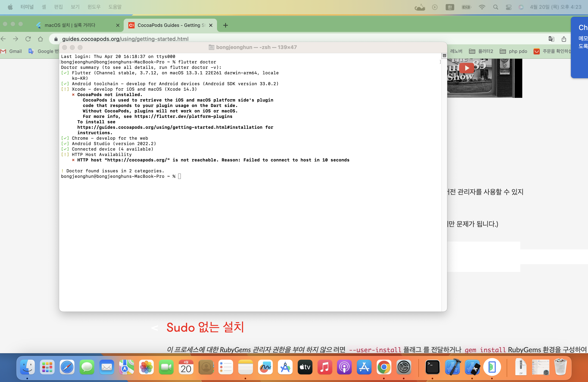Open Launchpad in the Dock
The height and width of the screenshot is (382, 588).
(47, 367)
